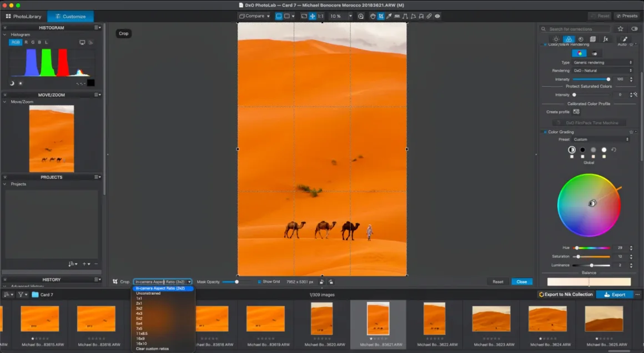644x353 pixels.
Task: Open the Compare dropdown arrow
Action: pyautogui.click(x=268, y=16)
